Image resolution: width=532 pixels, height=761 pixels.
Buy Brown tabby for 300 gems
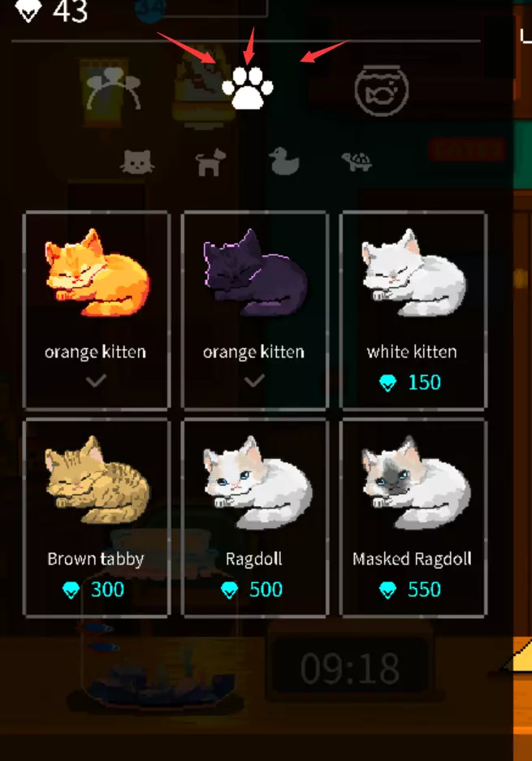click(94, 590)
